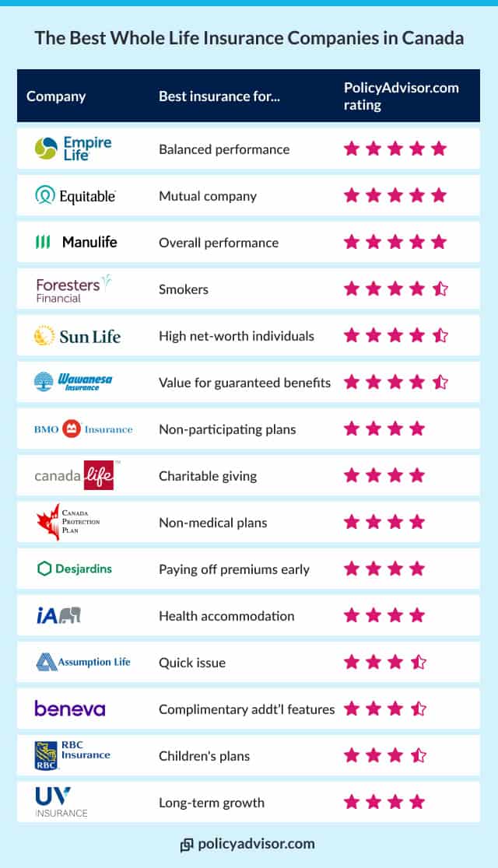The width and height of the screenshot is (498, 868).
Task: Click the policyadvisor.com footer logo
Action: click(247, 844)
